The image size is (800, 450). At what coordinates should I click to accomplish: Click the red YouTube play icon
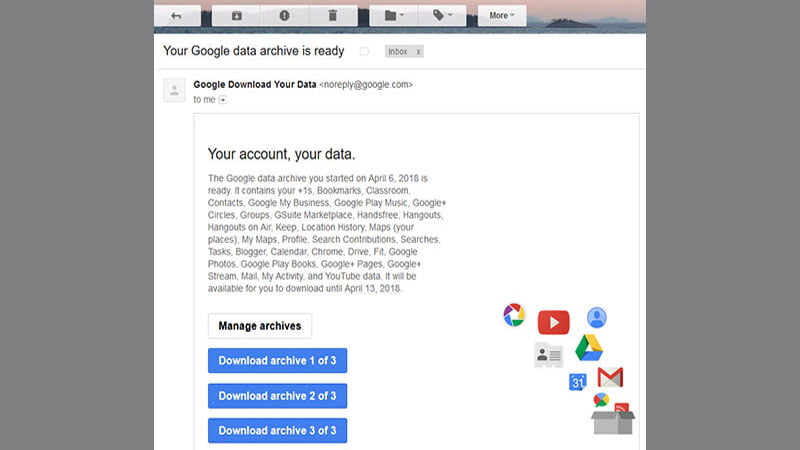coord(553,322)
